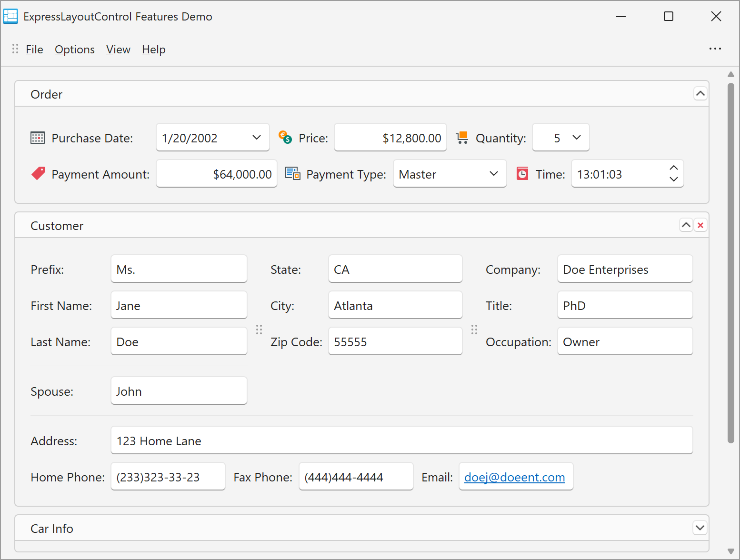This screenshot has height=560, width=740.
Task: Click the currency coins icon next to Price
Action: (x=285, y=138)
